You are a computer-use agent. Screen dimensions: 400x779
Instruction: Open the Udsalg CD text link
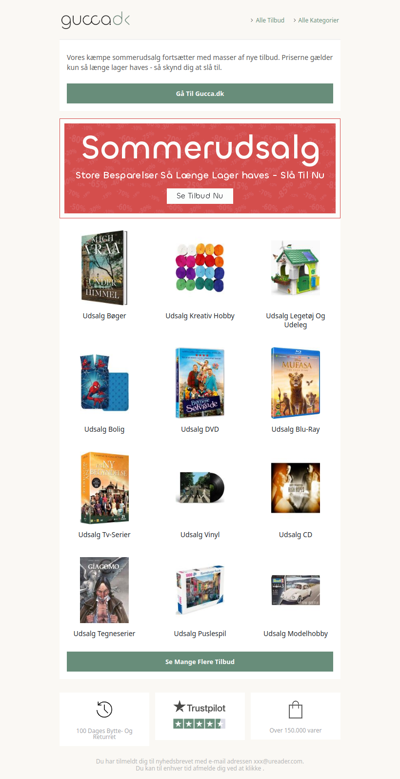(x=295, y=535)
